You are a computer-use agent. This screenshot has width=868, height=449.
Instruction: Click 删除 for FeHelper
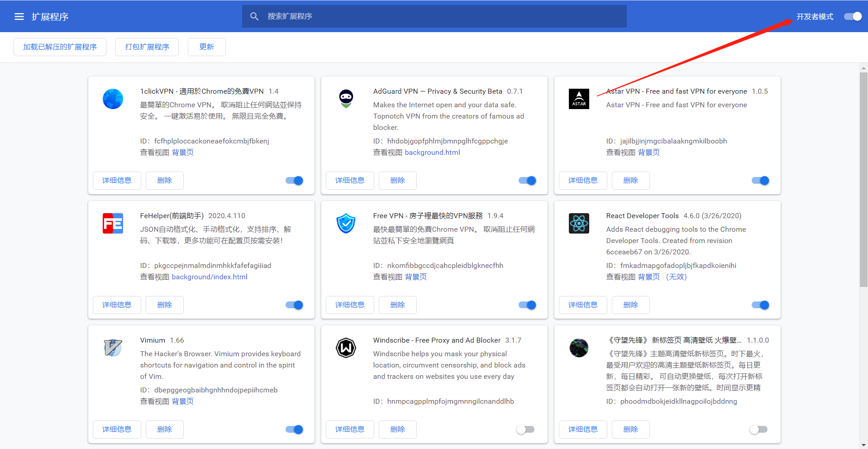(165, 305)
